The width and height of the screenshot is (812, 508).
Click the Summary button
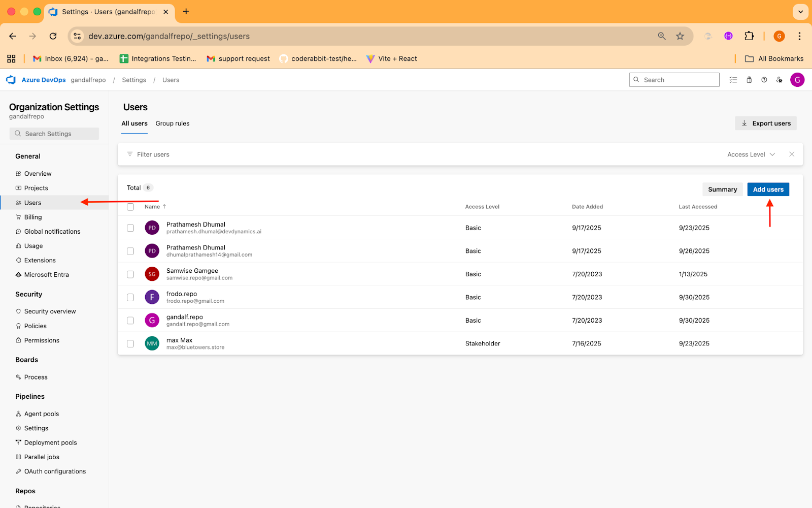click(722, 189)
